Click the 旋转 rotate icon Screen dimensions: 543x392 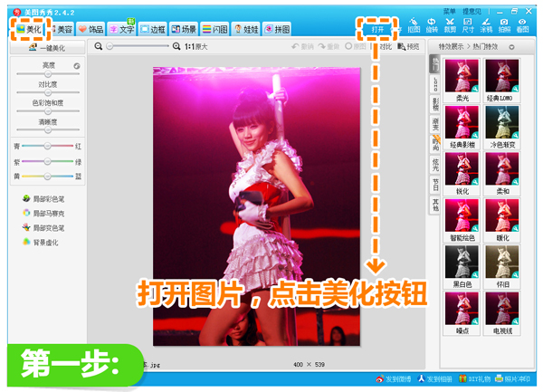click(x=432, y=25)
